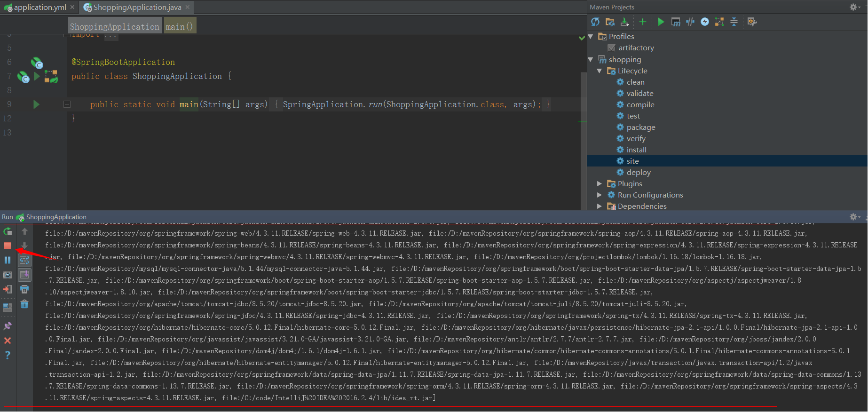Screen dimensions: 868x412
Task: Collapse the Profiles node
Action: coord(591,37)
